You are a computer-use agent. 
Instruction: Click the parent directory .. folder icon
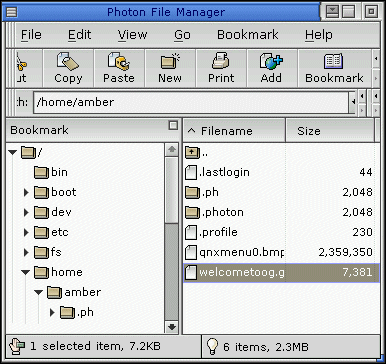point(192,152)
